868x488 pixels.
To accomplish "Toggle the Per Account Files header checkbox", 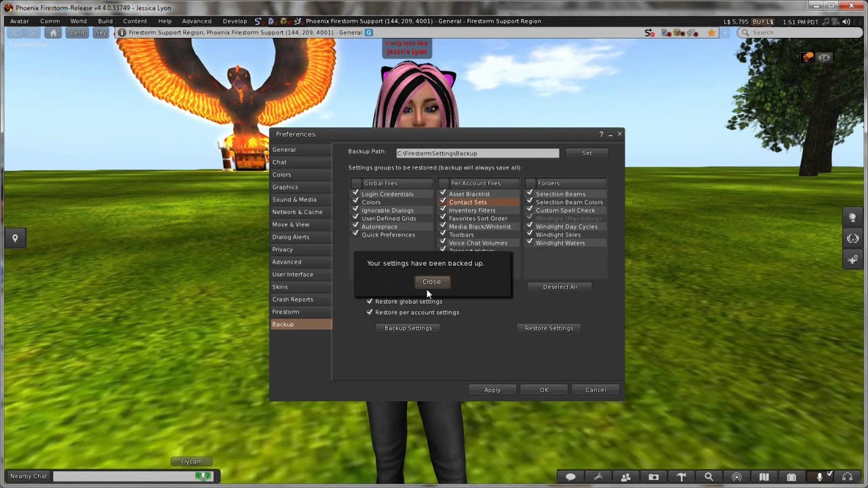I will click(443, 183).
